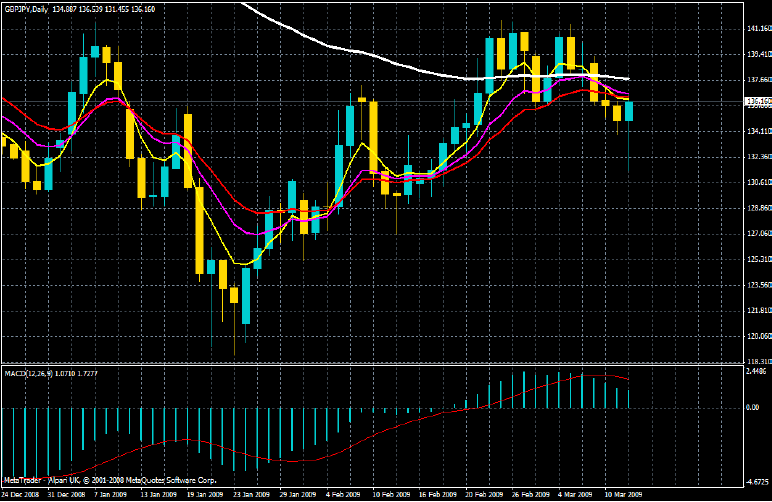Click the MetaTrader Alpari UK copyright text
The height and width of the screenshot is (502, 772).
pyautogui.click(x=110, y=480)
